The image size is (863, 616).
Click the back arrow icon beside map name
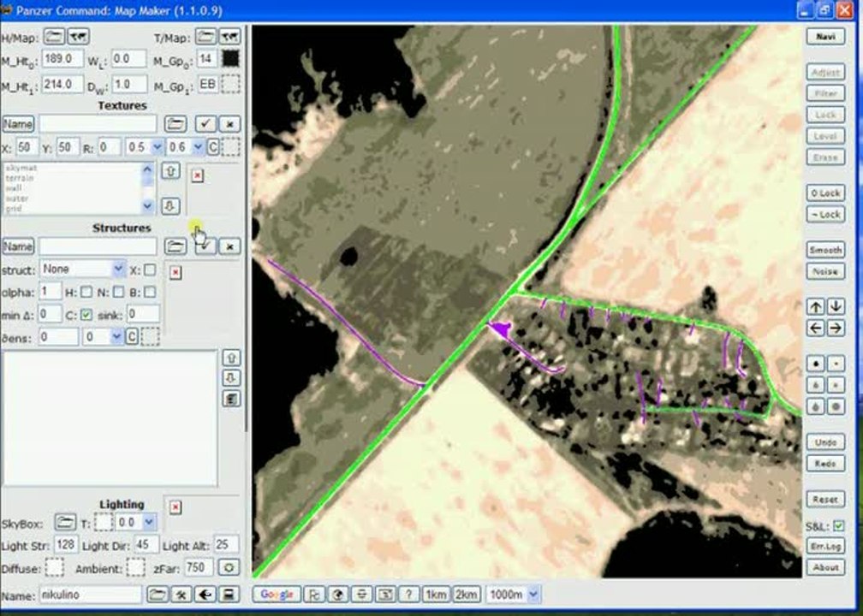point(205,595)
